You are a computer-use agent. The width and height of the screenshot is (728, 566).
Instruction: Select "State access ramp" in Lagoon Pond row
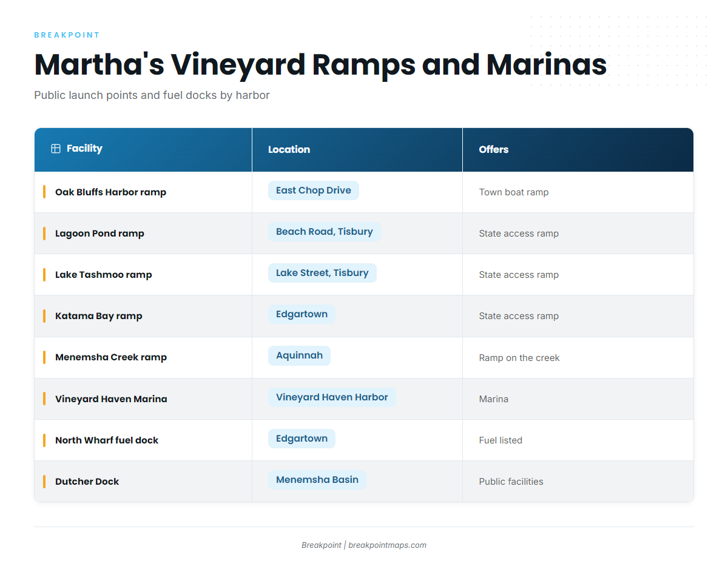(x=519, y=234)
